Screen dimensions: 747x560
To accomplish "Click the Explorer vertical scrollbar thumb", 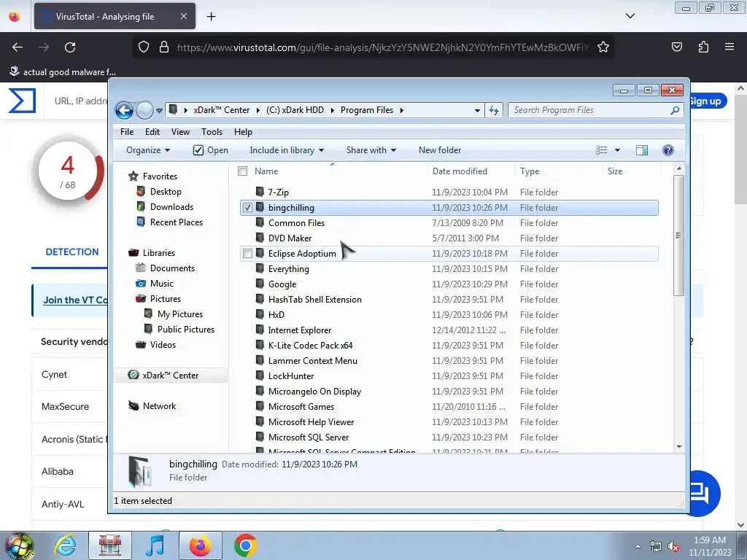I will pos(678,236).
